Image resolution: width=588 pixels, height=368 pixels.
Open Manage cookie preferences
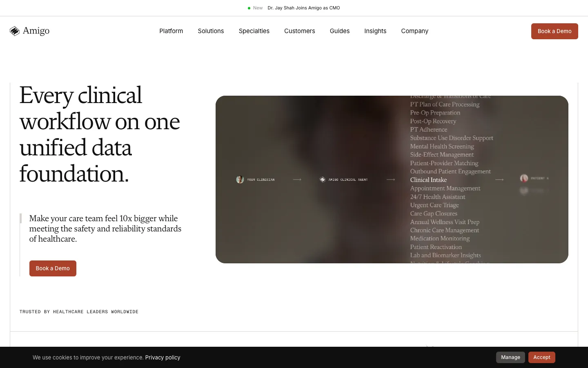tap(510, 357)
